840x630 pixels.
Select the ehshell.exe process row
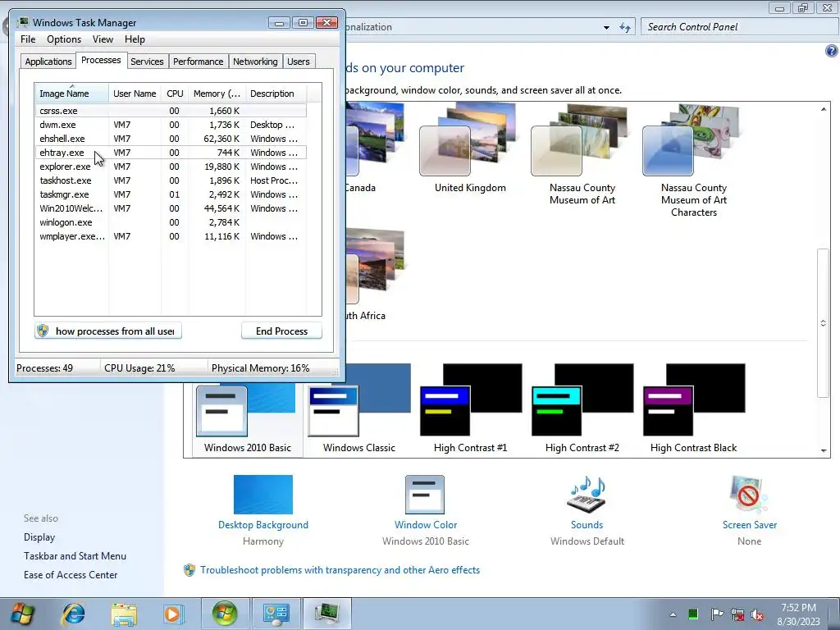point(171,139)
